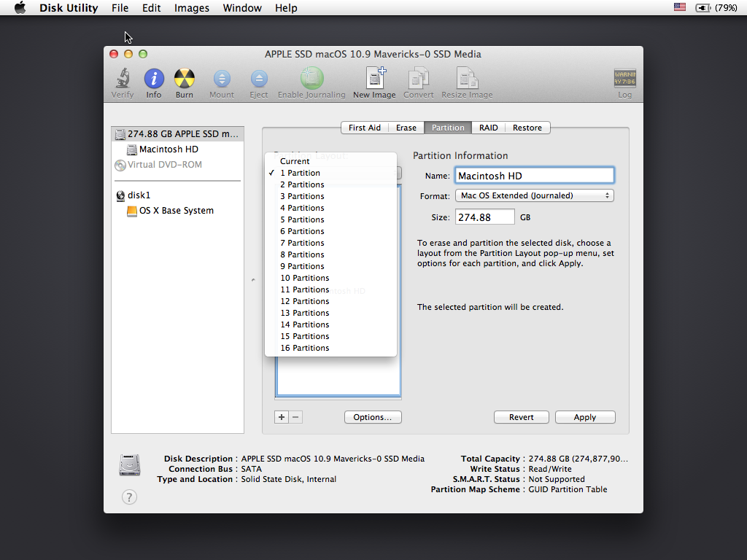Choose 13 Partitions layout option
This screenshot has height=560, width=747.
click(330, 313)
